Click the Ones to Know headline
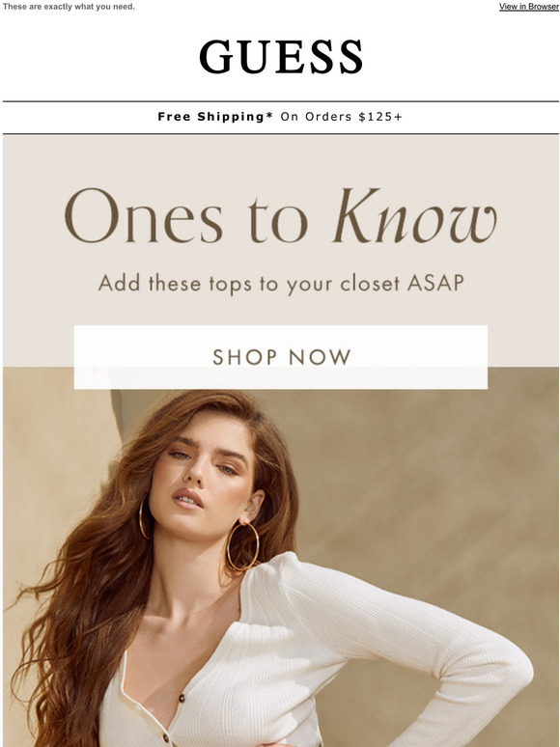The image size is (560, 747). click(281, 216)
